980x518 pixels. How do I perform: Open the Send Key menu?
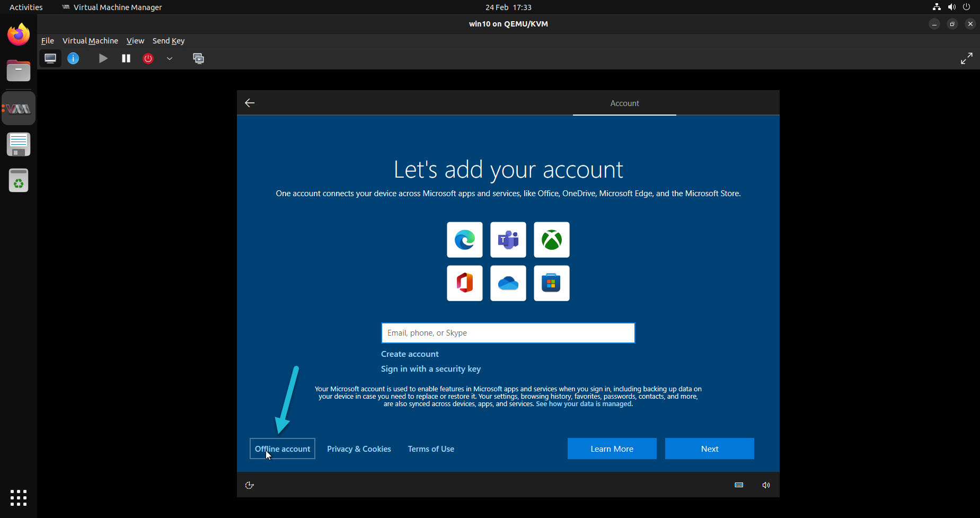pos(168,40)
